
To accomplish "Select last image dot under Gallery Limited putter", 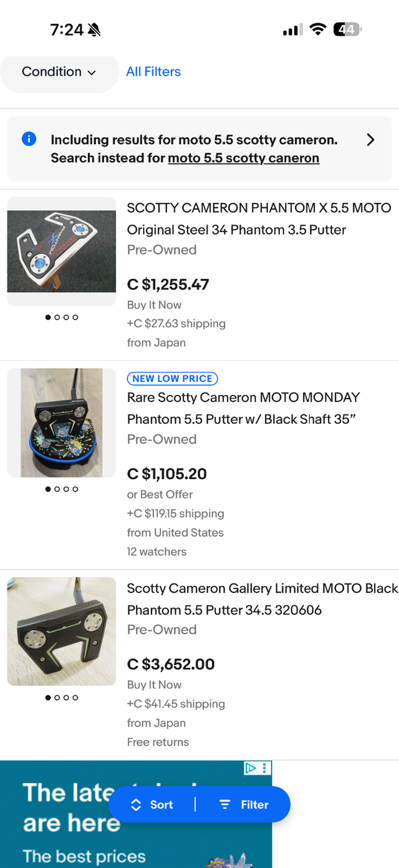I will pyautogui.click(x=75, y=698).
